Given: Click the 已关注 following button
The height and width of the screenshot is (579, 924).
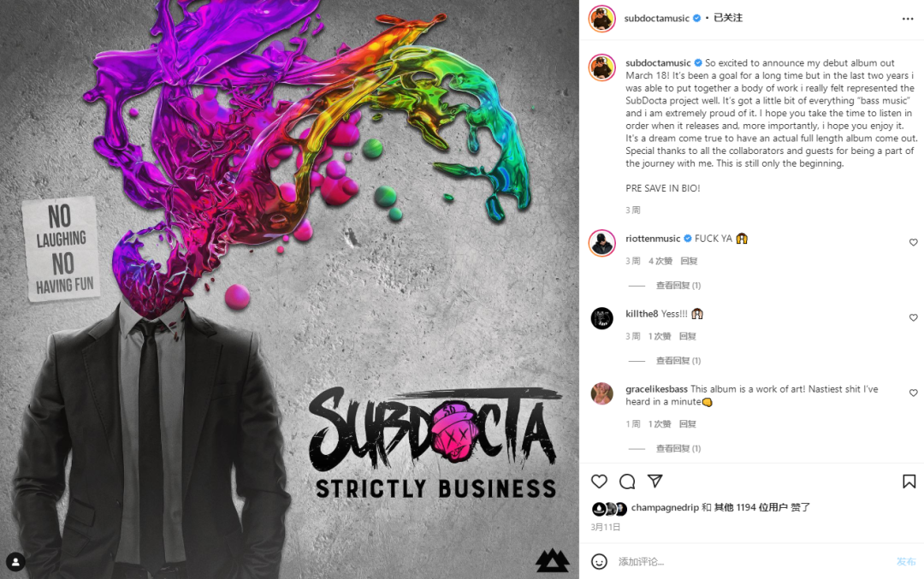Looking at the screenshot, I should (728, 18).
